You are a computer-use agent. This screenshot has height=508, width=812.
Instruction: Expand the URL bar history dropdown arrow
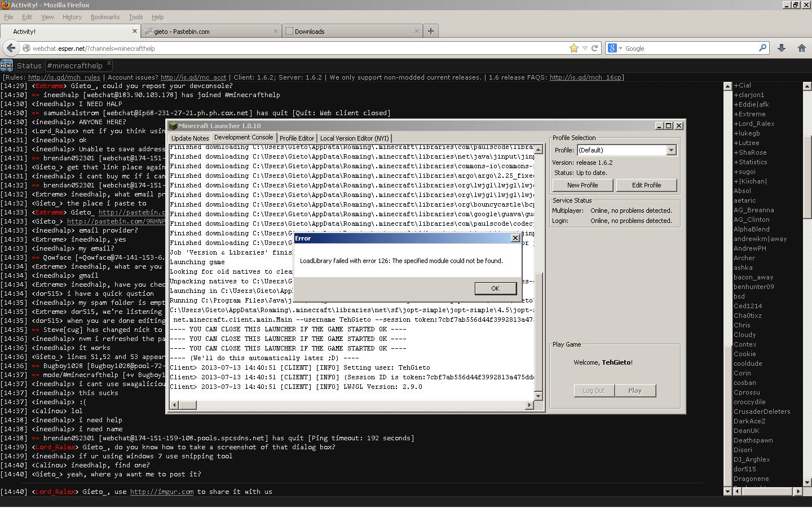tap(585, 49)
